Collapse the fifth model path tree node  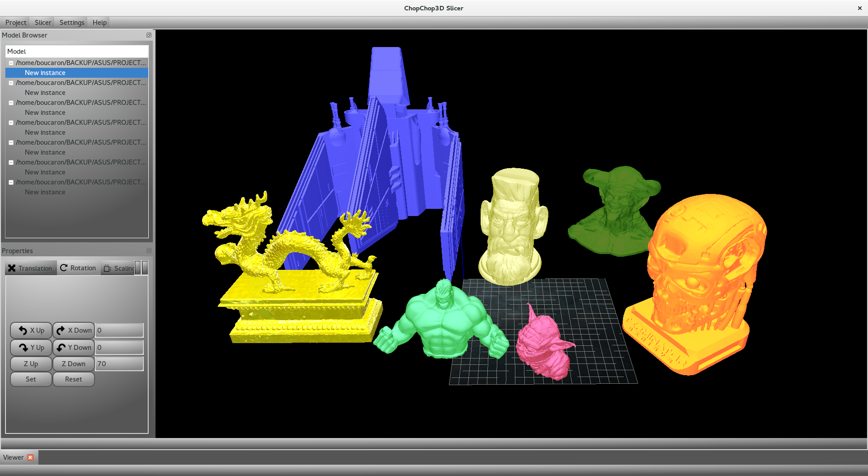click(11, 142)
